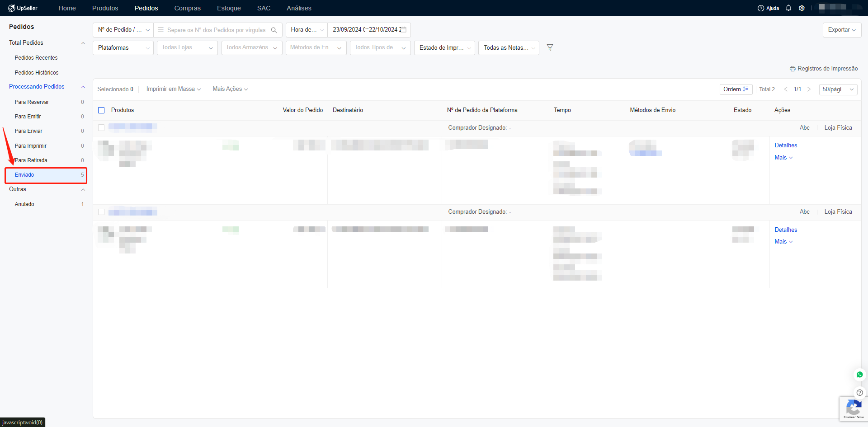Expand Mais for the second order
The image size is (868, 427).
click(x=783, y=242)
